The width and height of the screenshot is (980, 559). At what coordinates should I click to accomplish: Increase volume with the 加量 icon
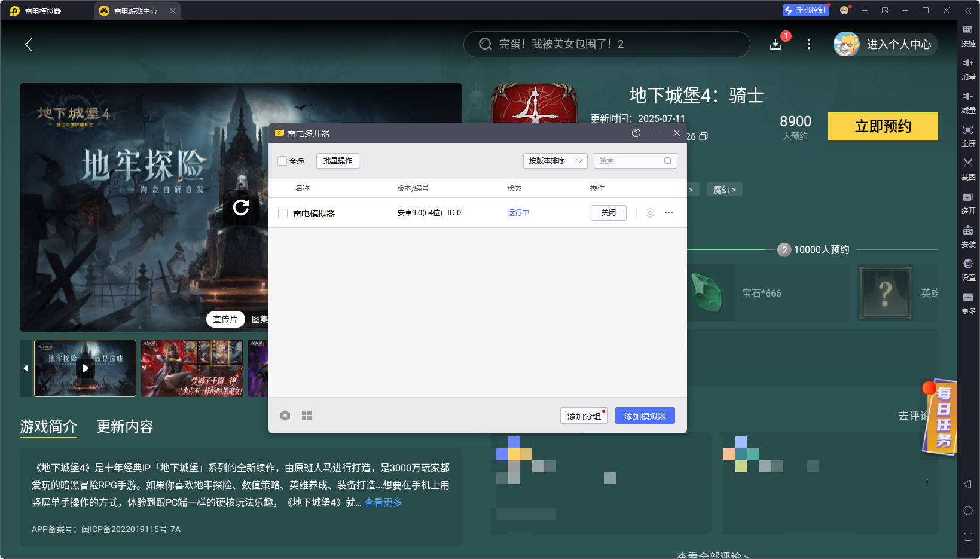967,63
